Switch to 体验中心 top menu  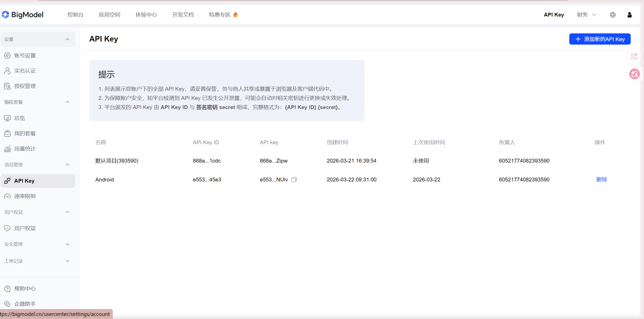146,15
